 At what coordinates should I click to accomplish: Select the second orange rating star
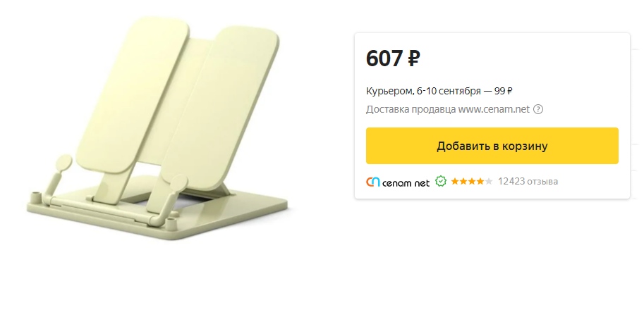(463, 181)
